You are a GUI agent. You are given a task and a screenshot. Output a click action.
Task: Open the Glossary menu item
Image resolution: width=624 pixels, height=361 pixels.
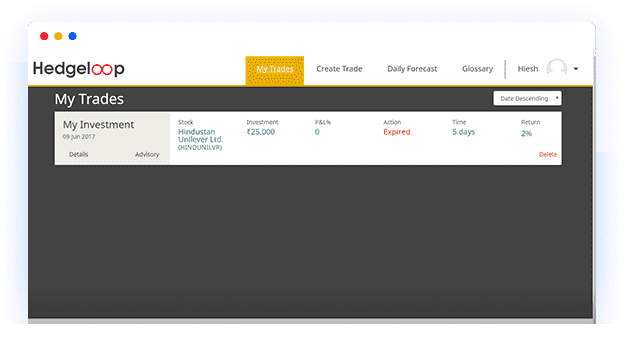point(477,69)
